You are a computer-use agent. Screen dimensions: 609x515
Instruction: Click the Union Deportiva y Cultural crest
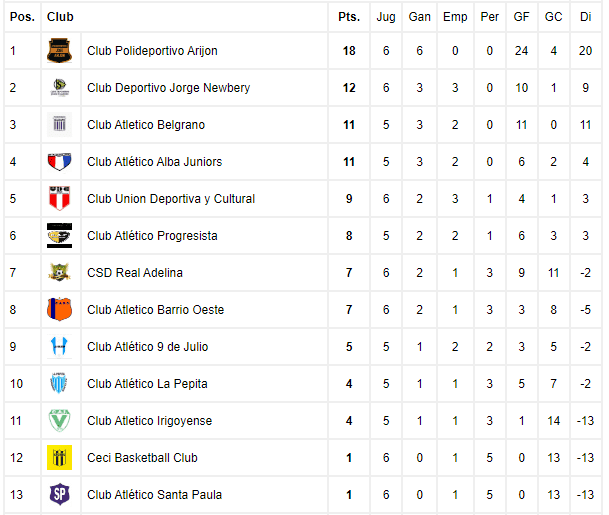(x=59, y=198)
